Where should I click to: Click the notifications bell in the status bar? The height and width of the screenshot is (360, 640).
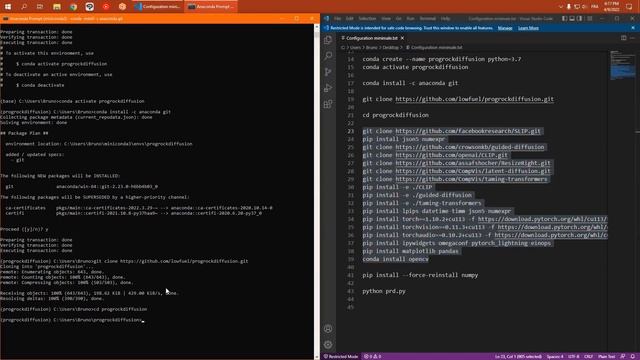[632, 356]
